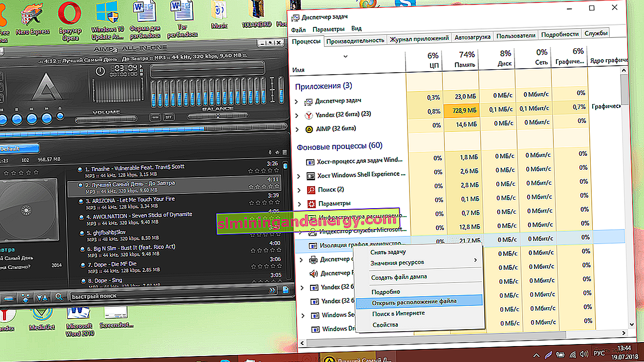Image resolution: width=644 pixels, height=362 pixels.
Task: Switch to the Пользователи tab
Action: point(516,35)
